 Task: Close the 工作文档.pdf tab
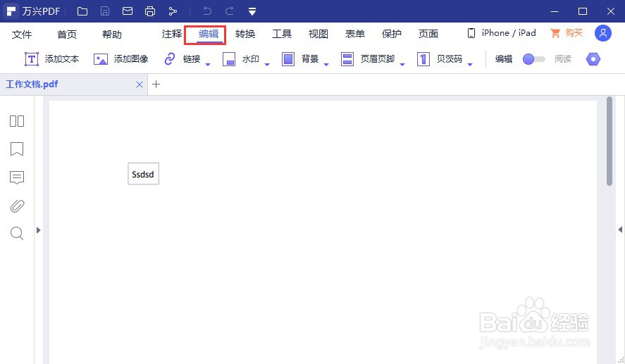(139, 84)
